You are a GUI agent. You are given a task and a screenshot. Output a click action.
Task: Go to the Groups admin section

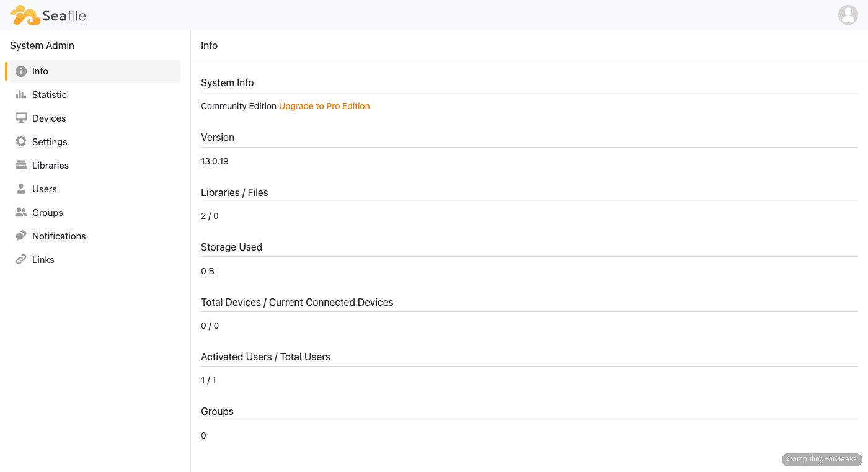point(47,212)
